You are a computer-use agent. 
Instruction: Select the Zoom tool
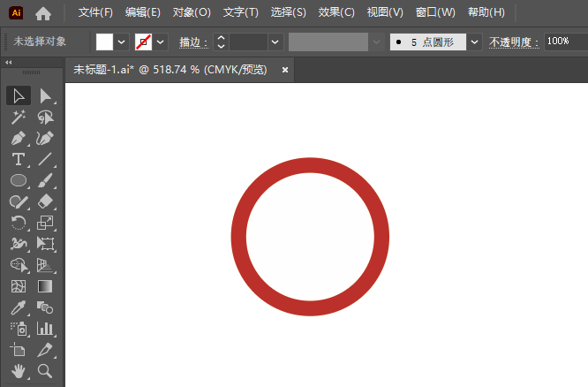(45, 371)
